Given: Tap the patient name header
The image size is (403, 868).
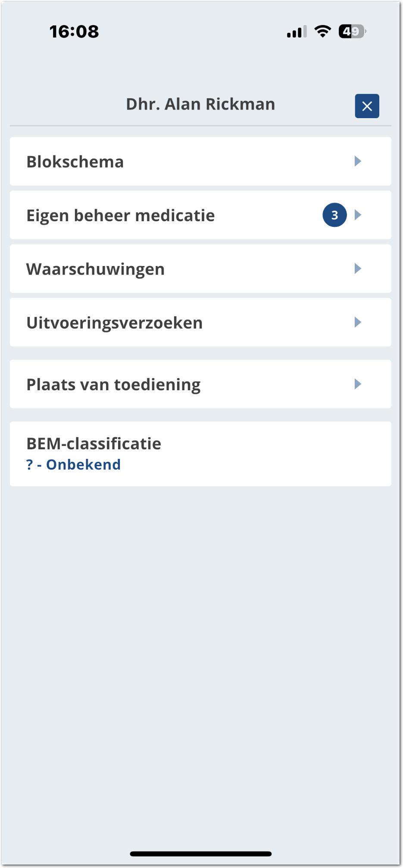Looking at the screenshot, I should pos(200,104).
